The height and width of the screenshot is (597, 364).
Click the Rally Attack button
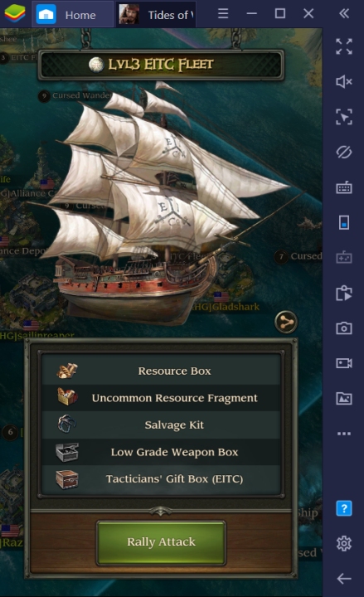(x=161, y=542)
